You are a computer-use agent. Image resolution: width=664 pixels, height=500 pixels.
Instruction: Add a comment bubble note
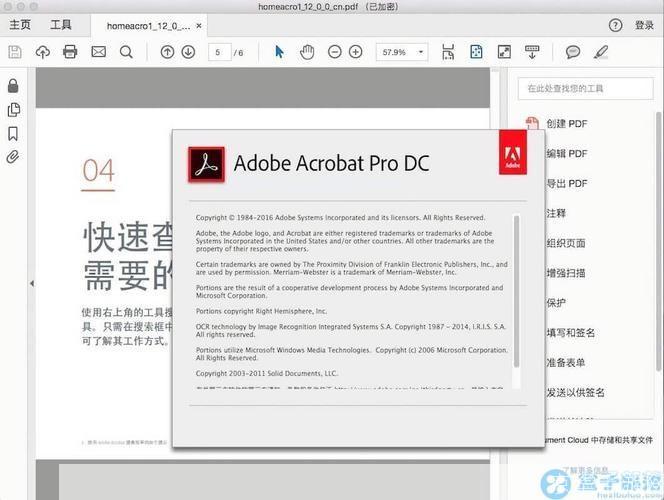(573, 52)
